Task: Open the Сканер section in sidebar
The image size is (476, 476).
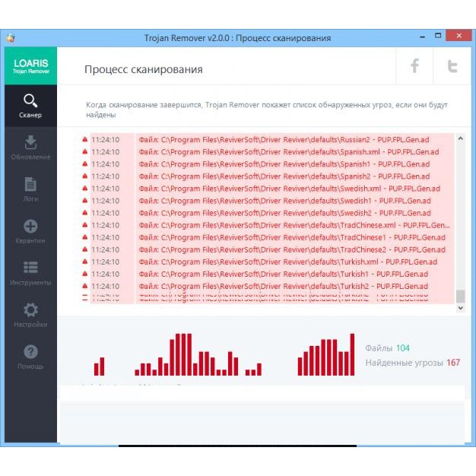Action: point(30,106)
